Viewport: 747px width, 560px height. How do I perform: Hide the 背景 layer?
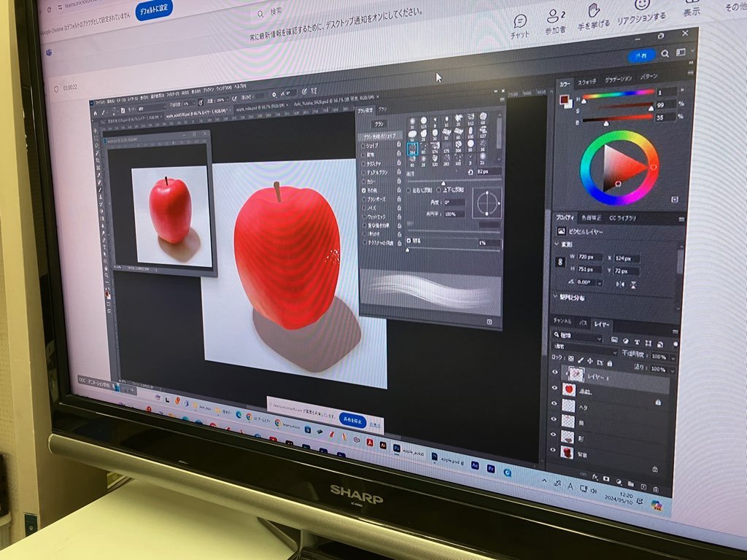coord(552,449)
